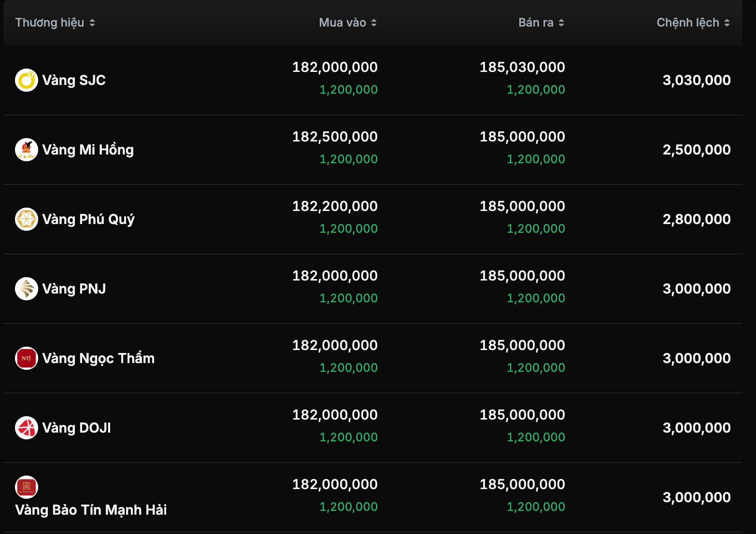Sort by the Bán ra column arrows

pos(561,23)
